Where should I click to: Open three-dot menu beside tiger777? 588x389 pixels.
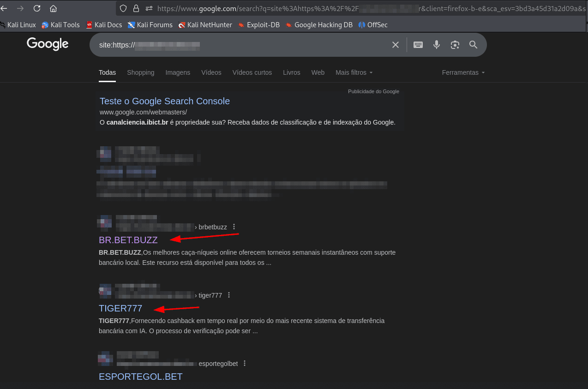tap(229, 295)
